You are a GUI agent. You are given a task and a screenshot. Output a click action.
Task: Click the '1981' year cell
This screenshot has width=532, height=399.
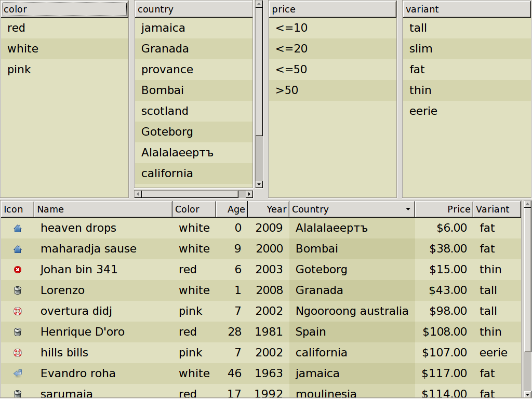pos(269,332)
